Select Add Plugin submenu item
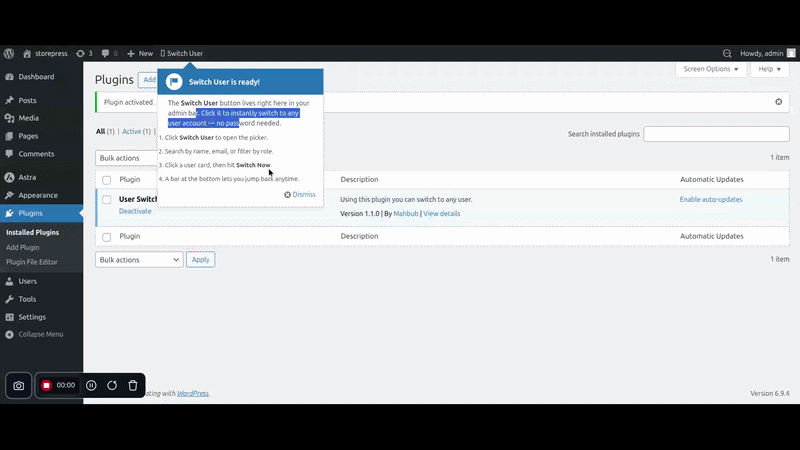 [x=22, y=247]
